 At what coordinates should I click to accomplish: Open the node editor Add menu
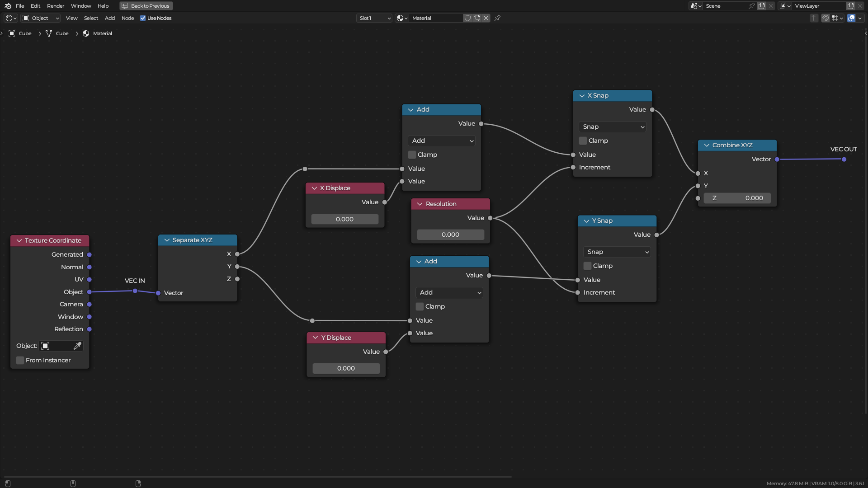(x=110, y=18)
